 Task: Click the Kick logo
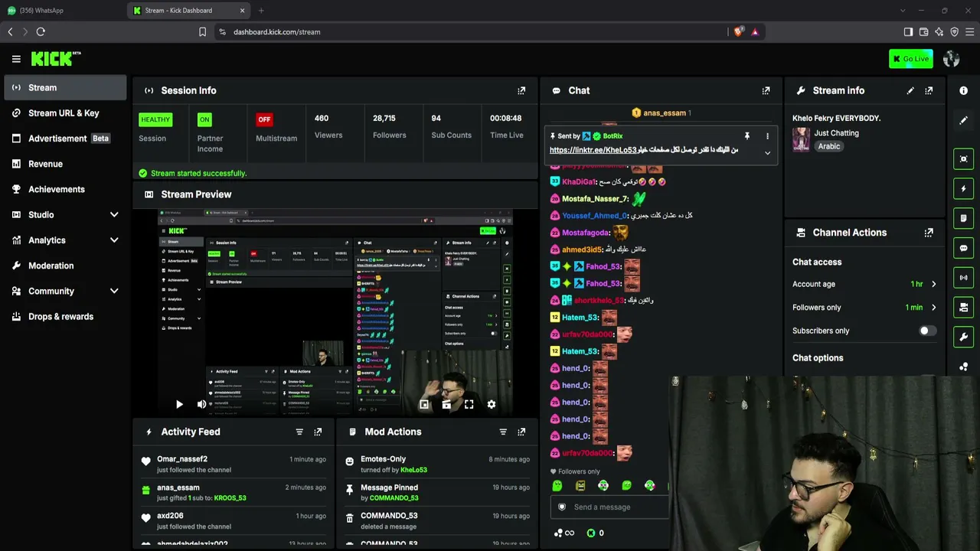(x=55, y=59)
